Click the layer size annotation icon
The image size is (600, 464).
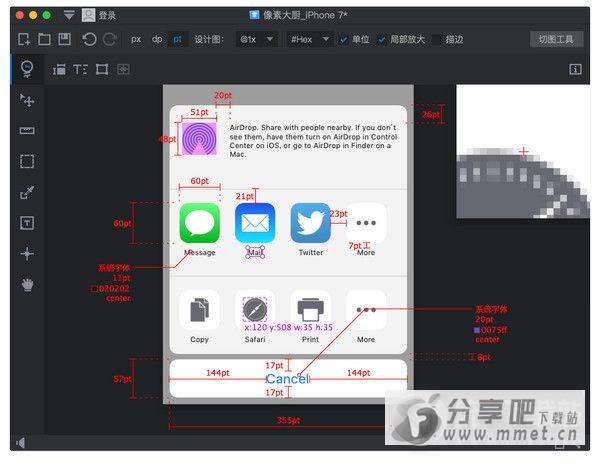click(x=59, y=69)
